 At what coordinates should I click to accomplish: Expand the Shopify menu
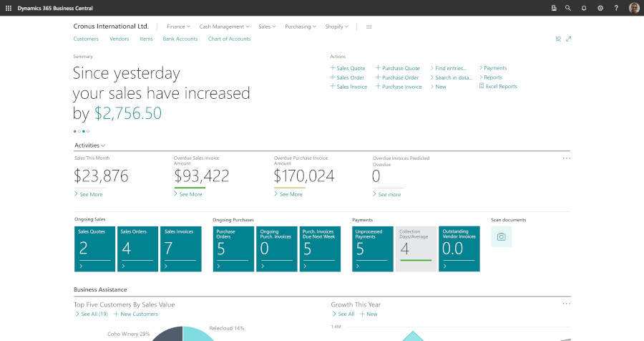click(x=337, y=27)
